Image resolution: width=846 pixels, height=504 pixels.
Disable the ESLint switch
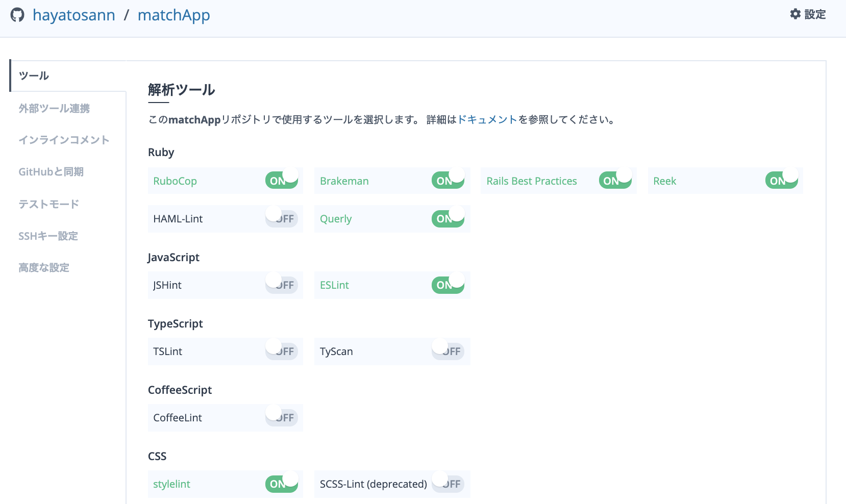pyautogui.click(x=448, y=284)
